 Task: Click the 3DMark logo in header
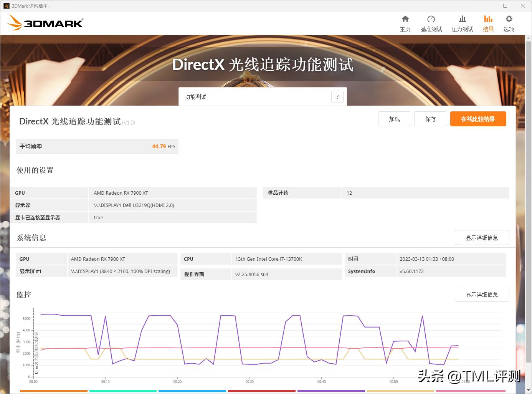[45, 23]
